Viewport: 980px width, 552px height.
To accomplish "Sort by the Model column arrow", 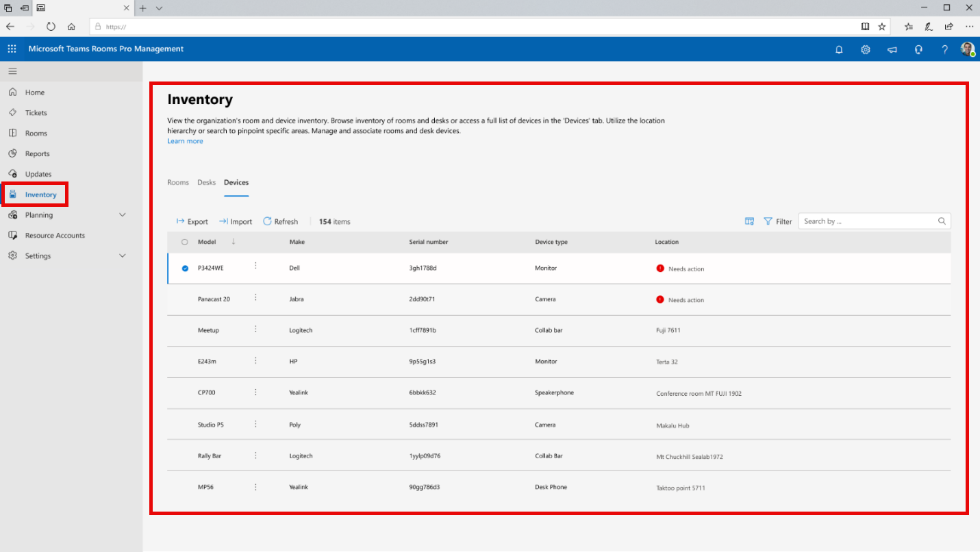I will coord(234,241).
